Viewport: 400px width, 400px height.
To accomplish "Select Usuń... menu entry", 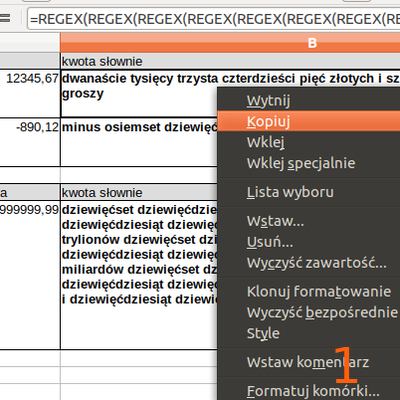I will (309, 242).
